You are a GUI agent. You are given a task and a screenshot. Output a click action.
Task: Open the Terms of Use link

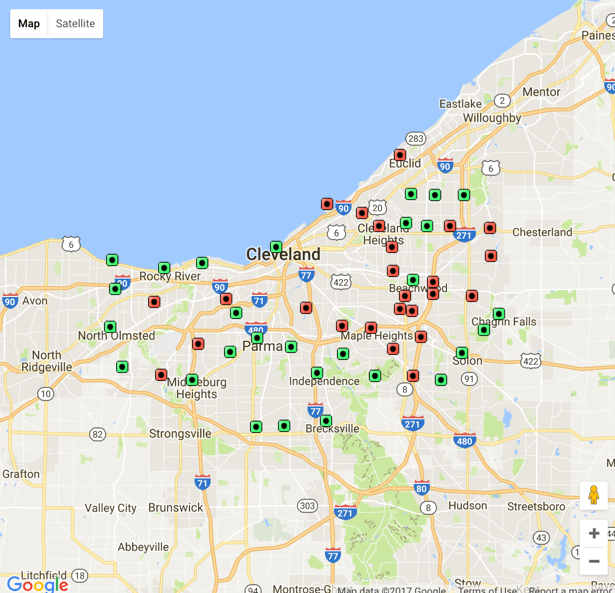tap(486, 590)
